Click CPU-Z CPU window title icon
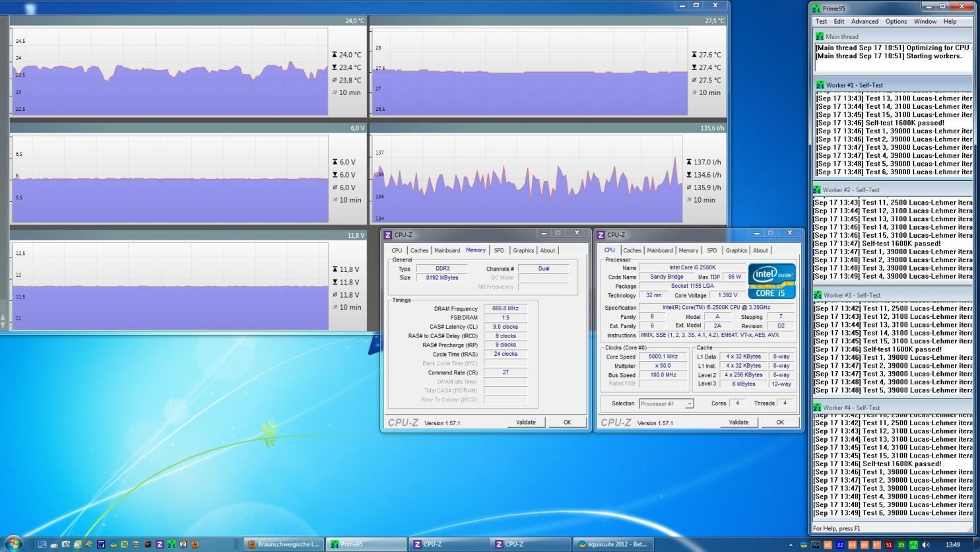 click(601, 234)
